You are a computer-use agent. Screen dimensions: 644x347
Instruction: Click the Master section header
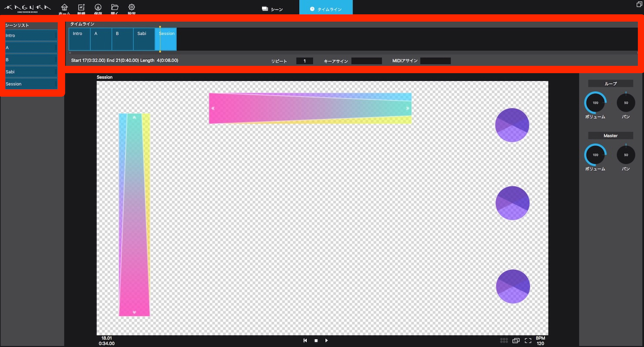(610, 136)
